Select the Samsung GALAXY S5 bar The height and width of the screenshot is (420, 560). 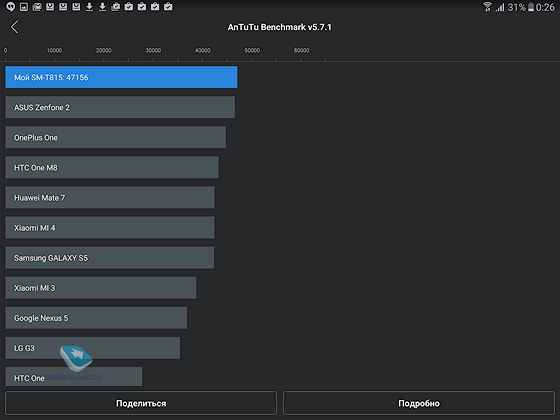click(110, 258)
